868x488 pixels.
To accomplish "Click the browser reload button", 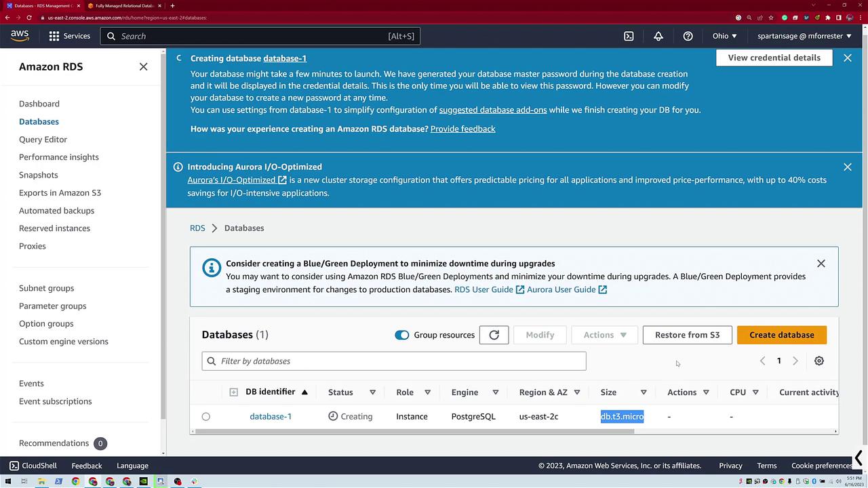I will tap(29, 18).
